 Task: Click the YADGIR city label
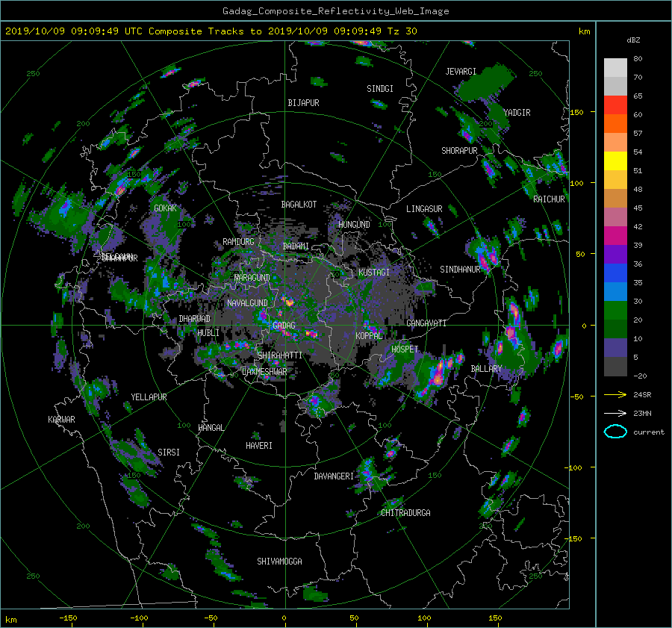(517, 113)
